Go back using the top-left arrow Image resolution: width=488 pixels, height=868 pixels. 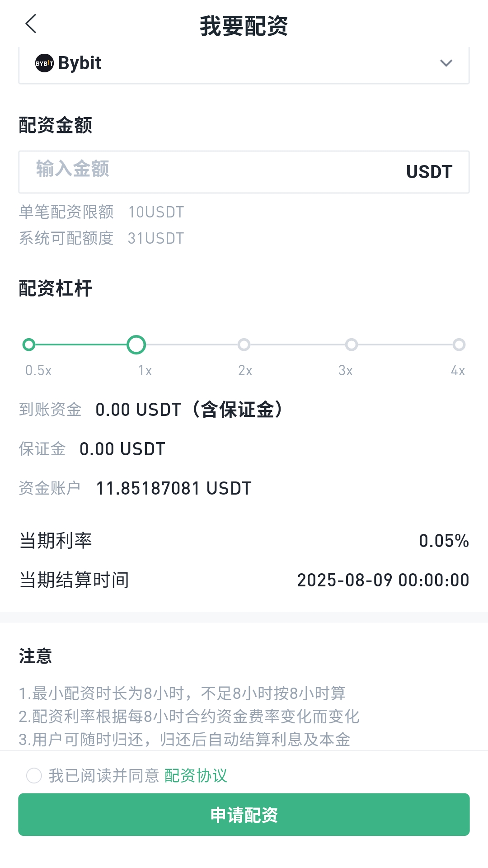(x=31, y=24)
